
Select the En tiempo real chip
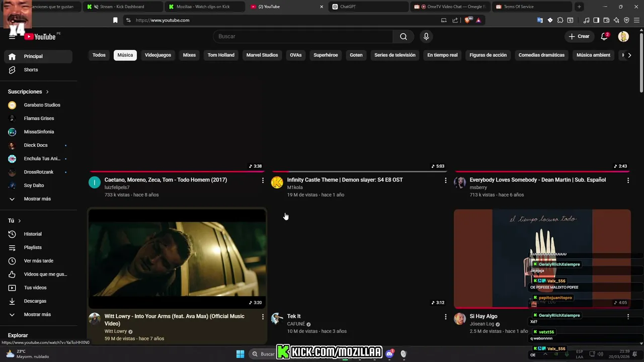(x=442, y=55)
